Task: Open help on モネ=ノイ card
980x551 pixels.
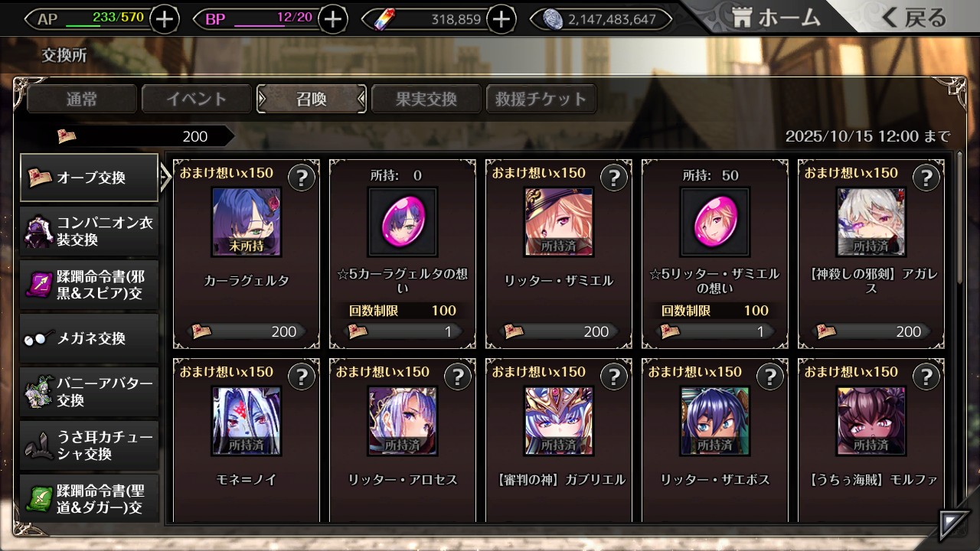Action: [302, 377]
